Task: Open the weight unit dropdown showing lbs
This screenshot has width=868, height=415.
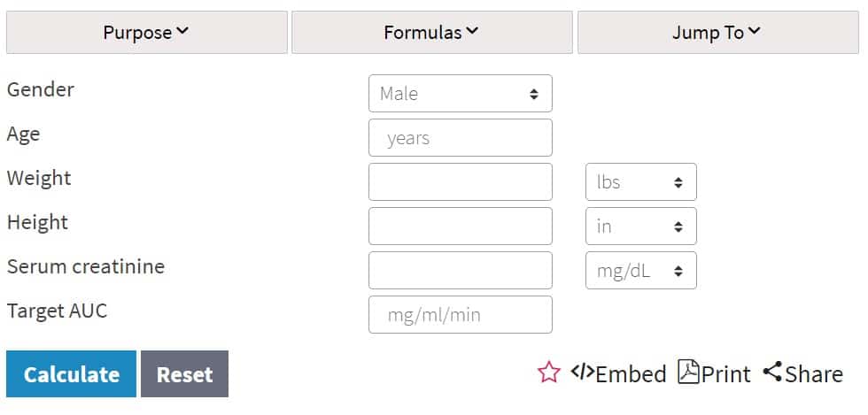Action: pyautogui.click(x=641, y=182)
